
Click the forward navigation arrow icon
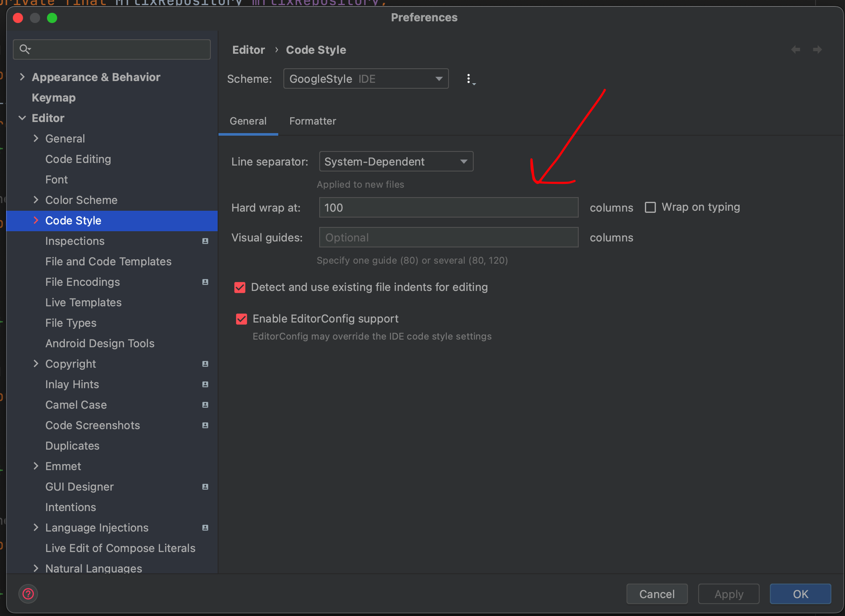817,50
